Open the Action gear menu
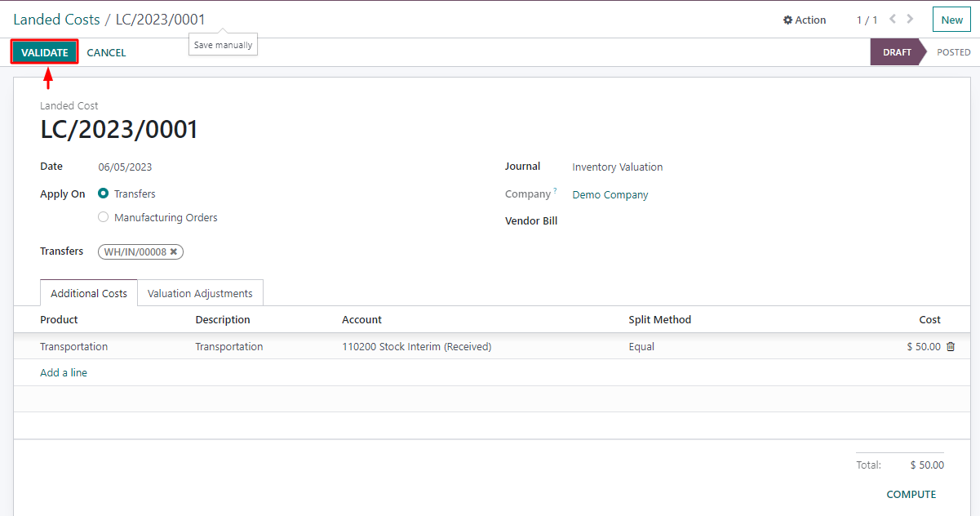This screenshot has height=516, width=980. click(x=804, y=20)
